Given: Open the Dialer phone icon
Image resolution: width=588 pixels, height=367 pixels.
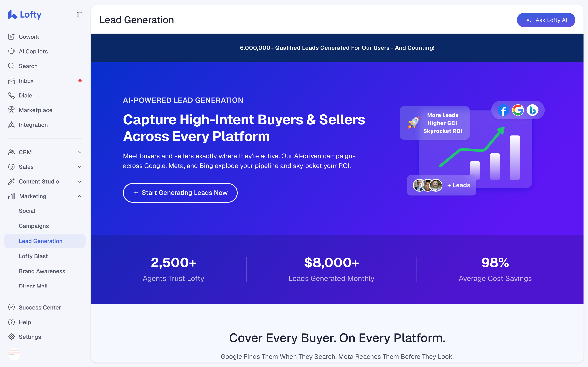Looking at the screenshot, I should (x=11, y=95).
